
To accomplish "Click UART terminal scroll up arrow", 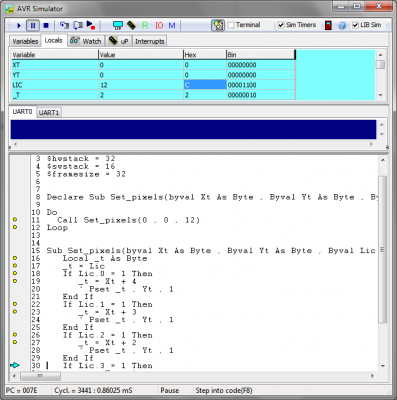I will pyautogui.click(x=382, y=125).
